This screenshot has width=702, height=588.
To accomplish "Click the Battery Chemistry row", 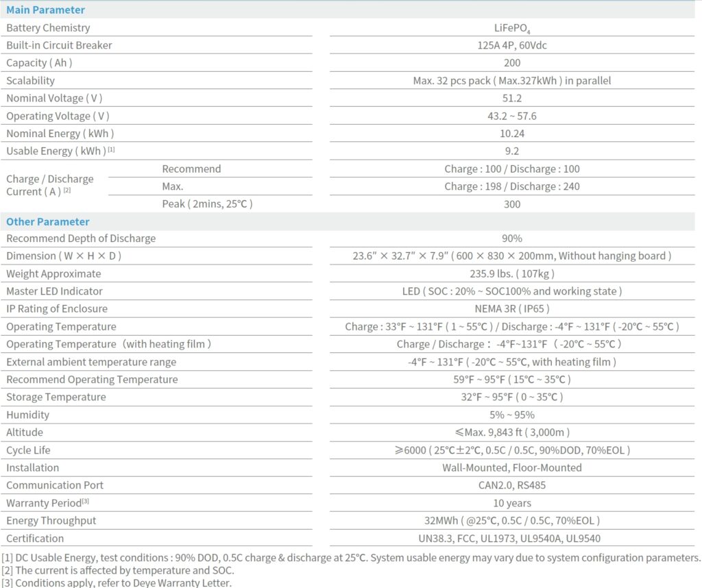I will point(48,27).
